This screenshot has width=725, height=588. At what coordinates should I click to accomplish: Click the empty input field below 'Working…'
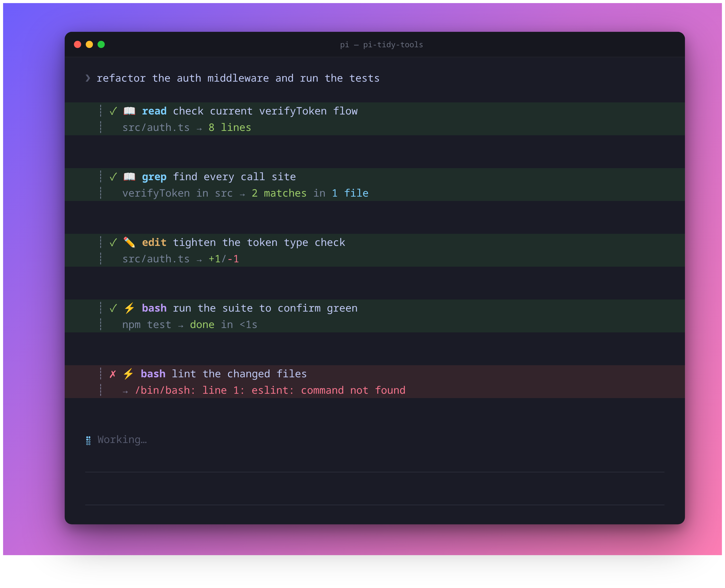[x=375, y=489]
